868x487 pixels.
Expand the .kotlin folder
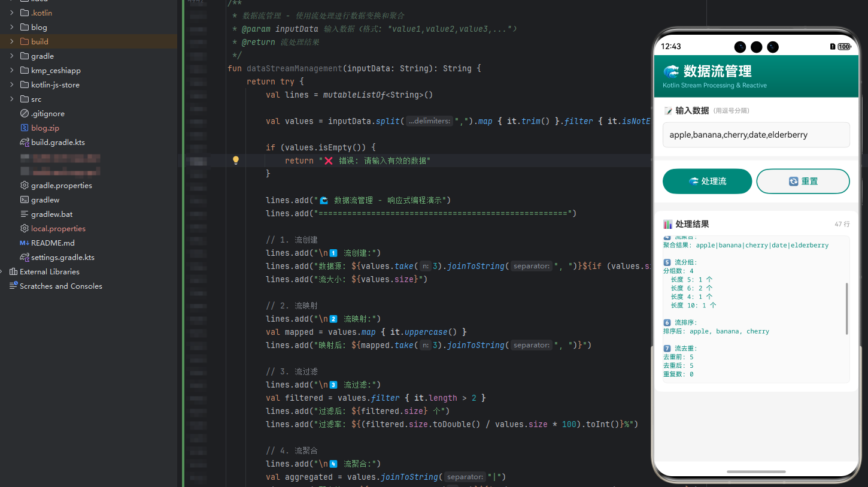(x=12, y=13)
